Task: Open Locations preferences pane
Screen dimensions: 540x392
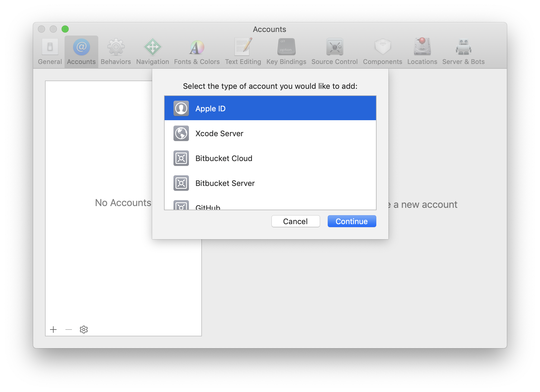Action: point(422,52)
